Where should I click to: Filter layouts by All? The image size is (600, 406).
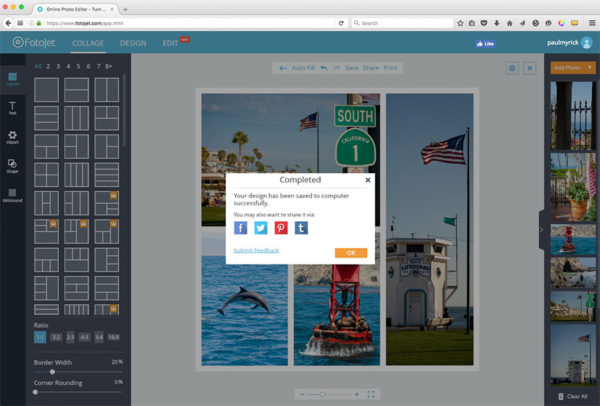pos(38,66)
